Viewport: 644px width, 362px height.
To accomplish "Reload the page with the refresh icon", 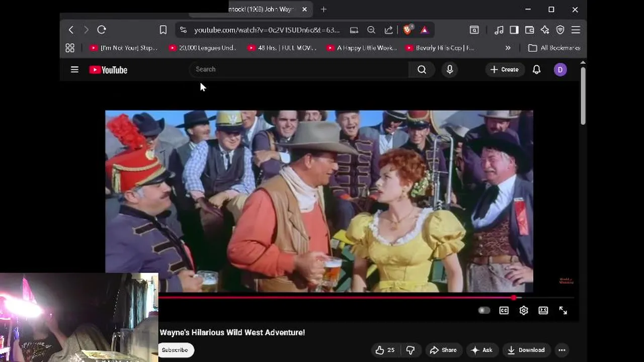I will coord(102,30).
